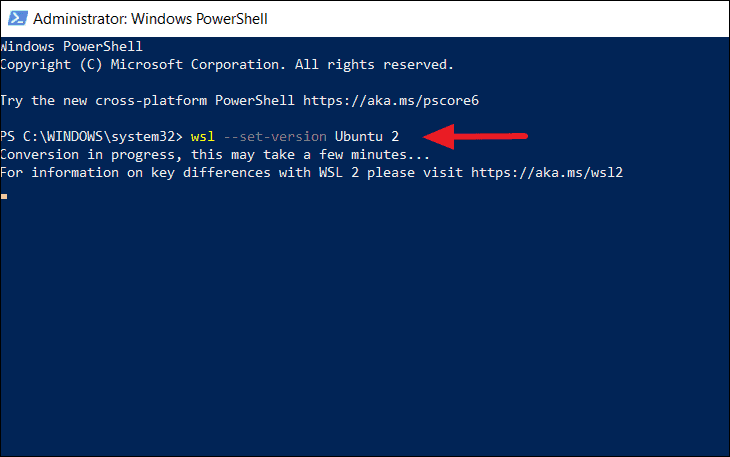Click the red arrow's tail line
The width and height of the screenshot is (730, 457).
490,136
